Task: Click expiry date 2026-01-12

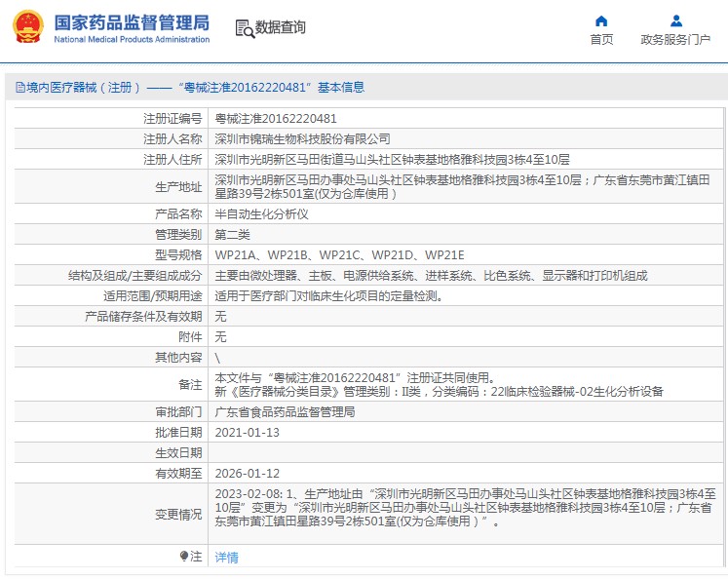Action: tap(247, 473)
